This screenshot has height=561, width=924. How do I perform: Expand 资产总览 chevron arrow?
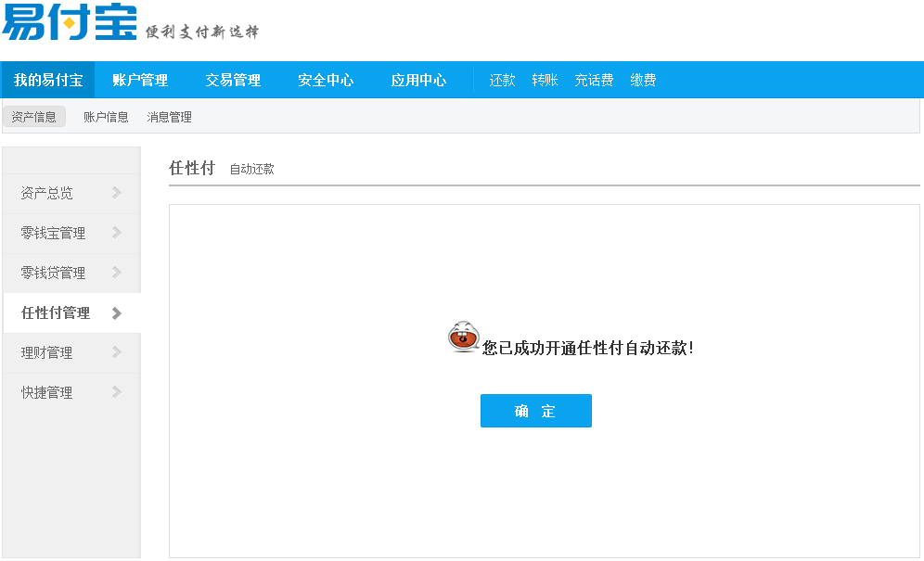tap(117, 193)
